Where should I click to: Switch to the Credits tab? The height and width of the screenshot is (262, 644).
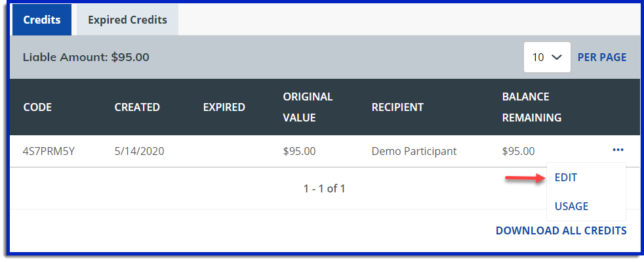tap(42, 20)
